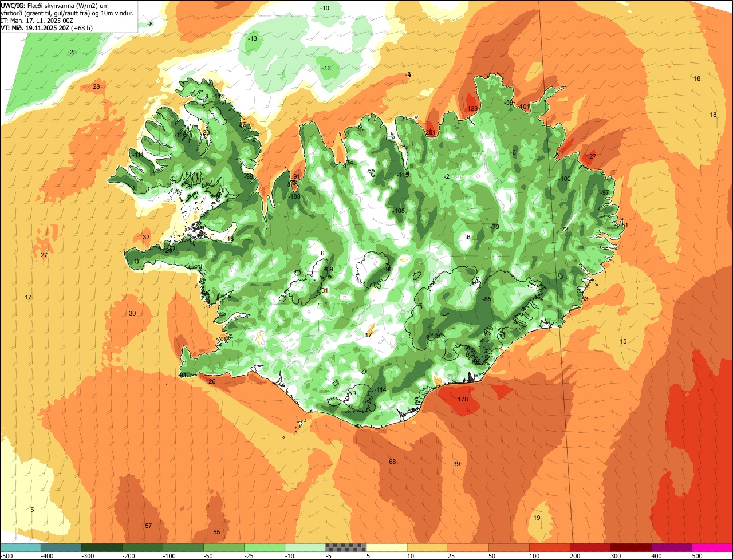Pick the -10 pale green legend swatch
This screenshot has width=733, height=560.
coord(305,547)
